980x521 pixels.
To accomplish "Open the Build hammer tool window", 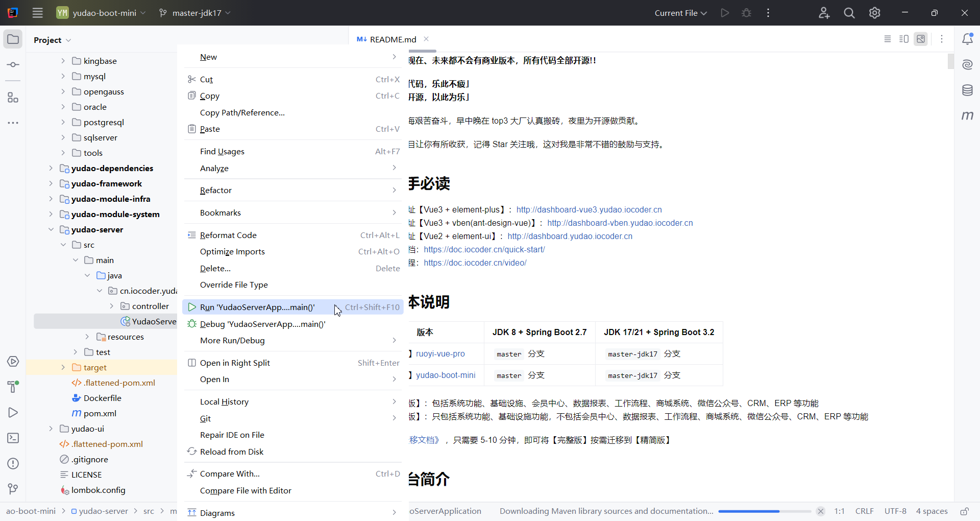I will click(13, 387).
